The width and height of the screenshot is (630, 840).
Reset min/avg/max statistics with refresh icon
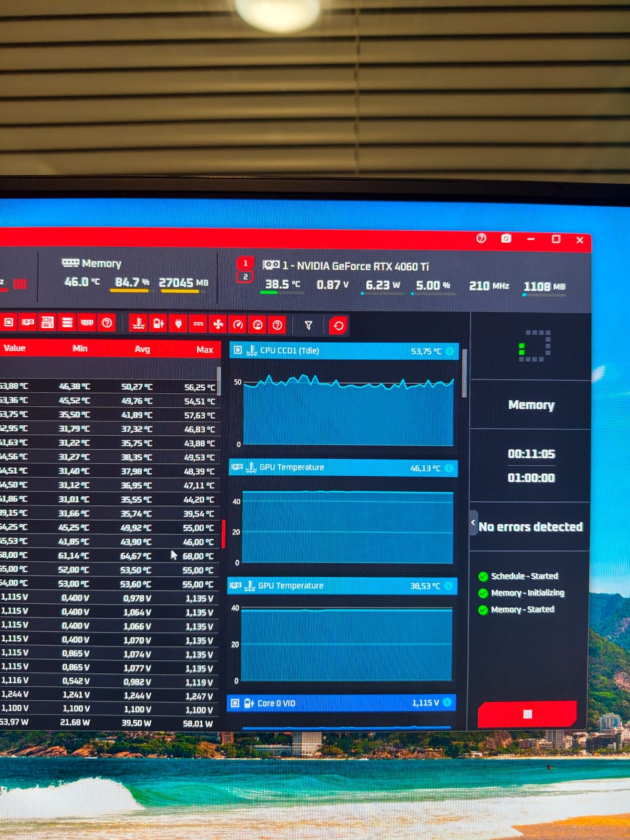pos(338,325)
